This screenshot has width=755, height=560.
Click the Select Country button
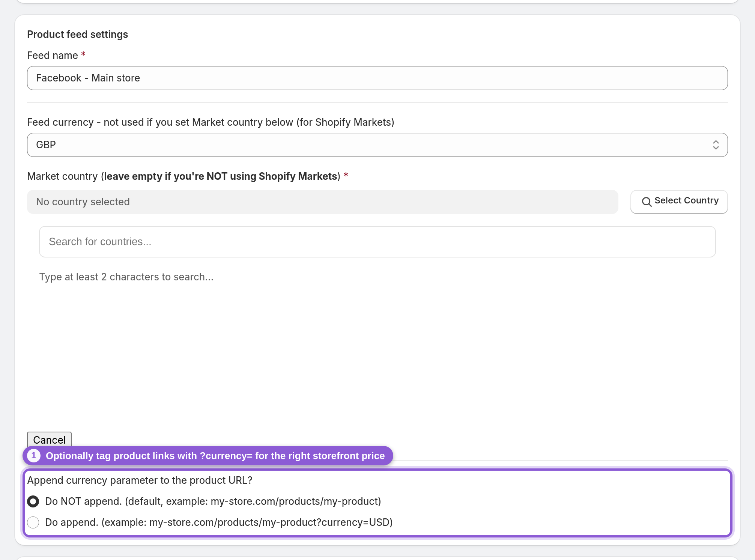coord(679,202)
